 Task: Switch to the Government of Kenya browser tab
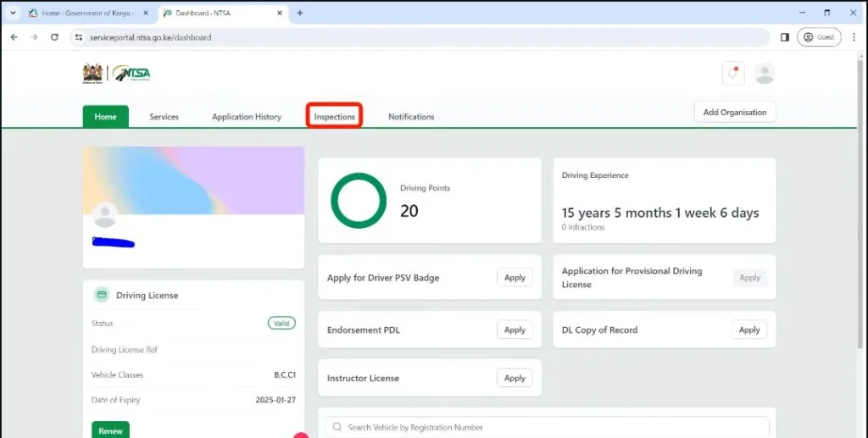88,13
